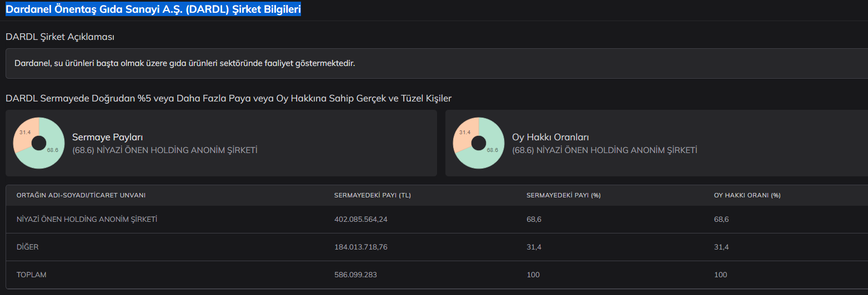Select the DİĞER row name
The width and height of the screenshot is (868, 295).
[28, 247]
